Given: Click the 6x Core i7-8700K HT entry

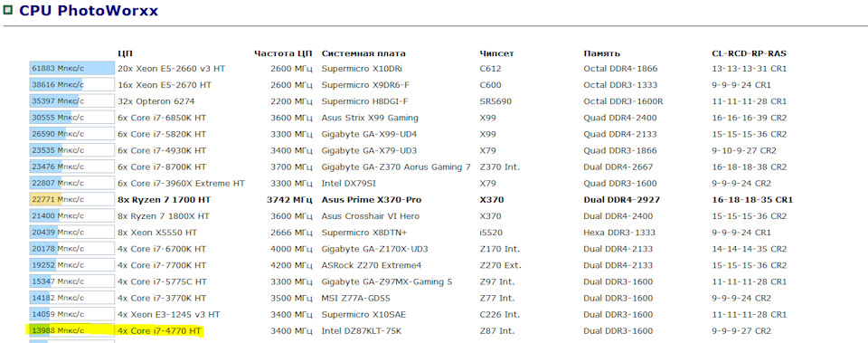Looking at the screenshot, I should pyautogui.click(x=162, y=167).
